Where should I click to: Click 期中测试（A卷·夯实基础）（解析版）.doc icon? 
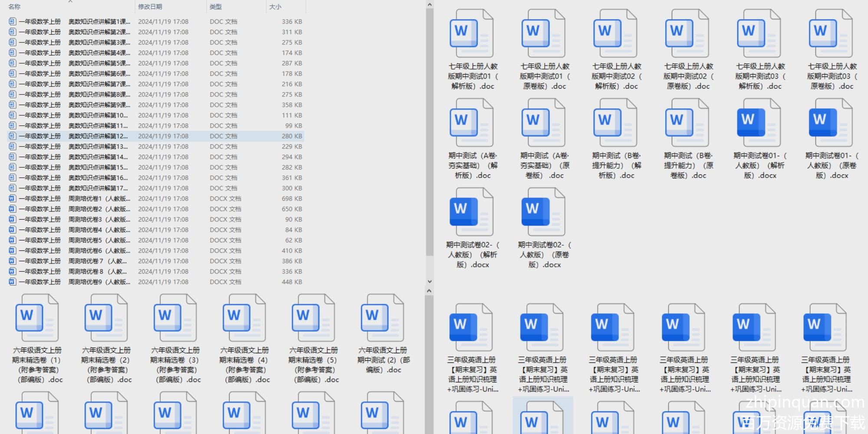471,123
